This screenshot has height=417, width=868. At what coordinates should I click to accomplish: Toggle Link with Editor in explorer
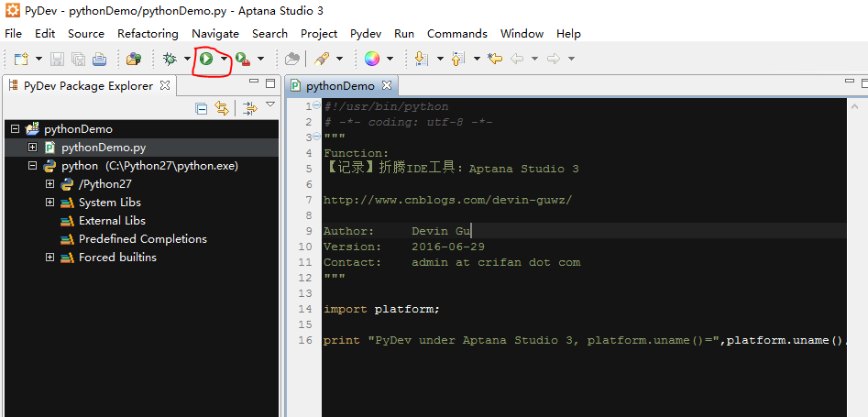click(222, 108)
